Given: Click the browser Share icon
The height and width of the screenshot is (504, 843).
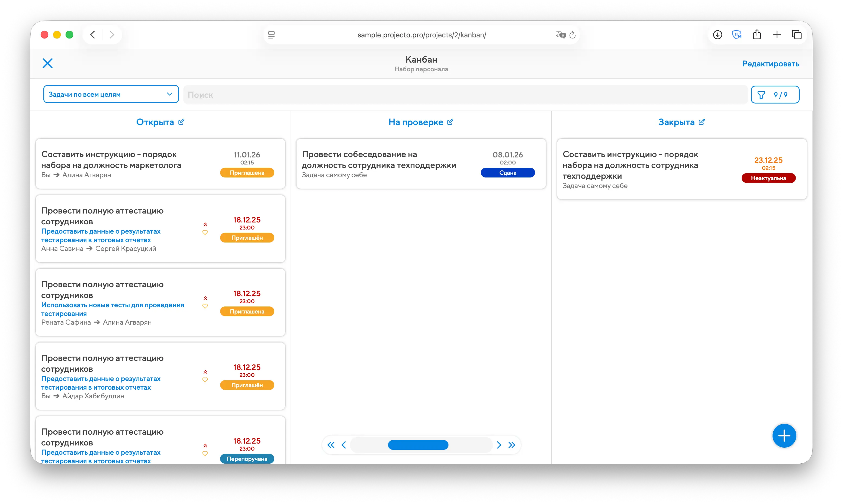Looking at the screenshot, I should (x=757, y=35).
